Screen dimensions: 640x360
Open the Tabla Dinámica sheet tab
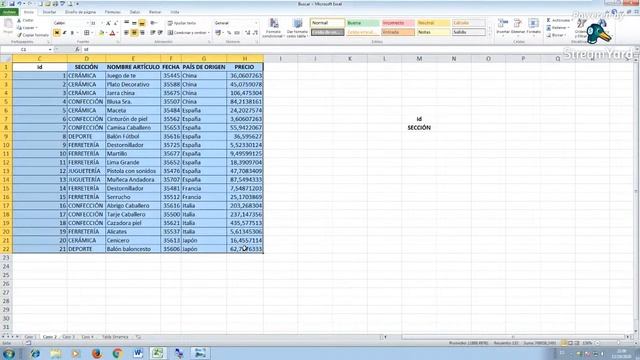pos(115,337)
